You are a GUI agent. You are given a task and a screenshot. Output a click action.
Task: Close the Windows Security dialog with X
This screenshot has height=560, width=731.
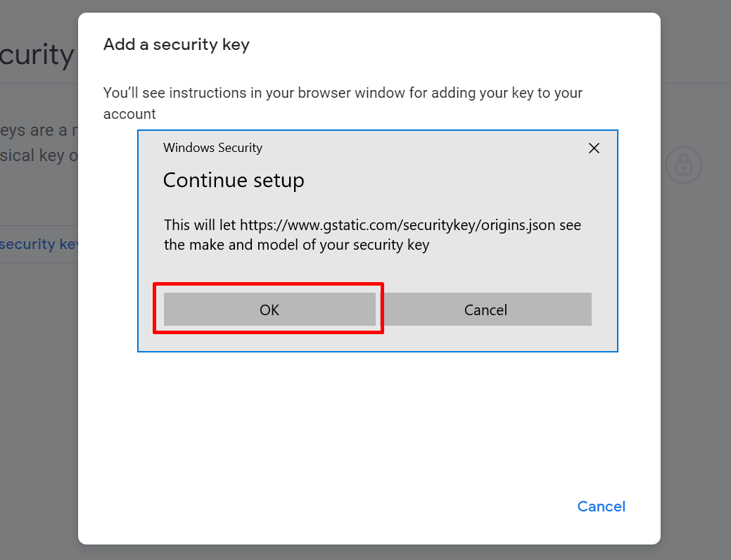click(594, 148)
